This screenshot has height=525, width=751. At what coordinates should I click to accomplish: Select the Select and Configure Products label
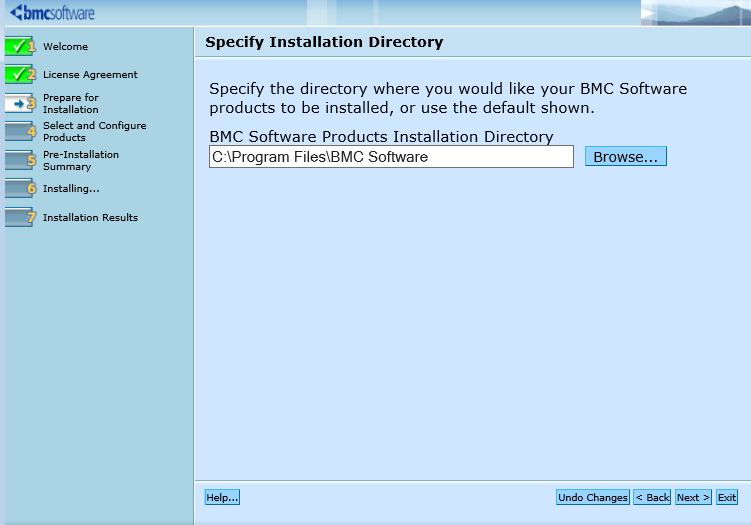click(95, 131)
